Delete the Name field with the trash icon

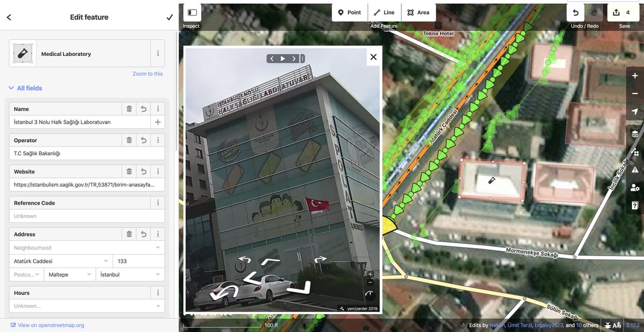(129, 109)
